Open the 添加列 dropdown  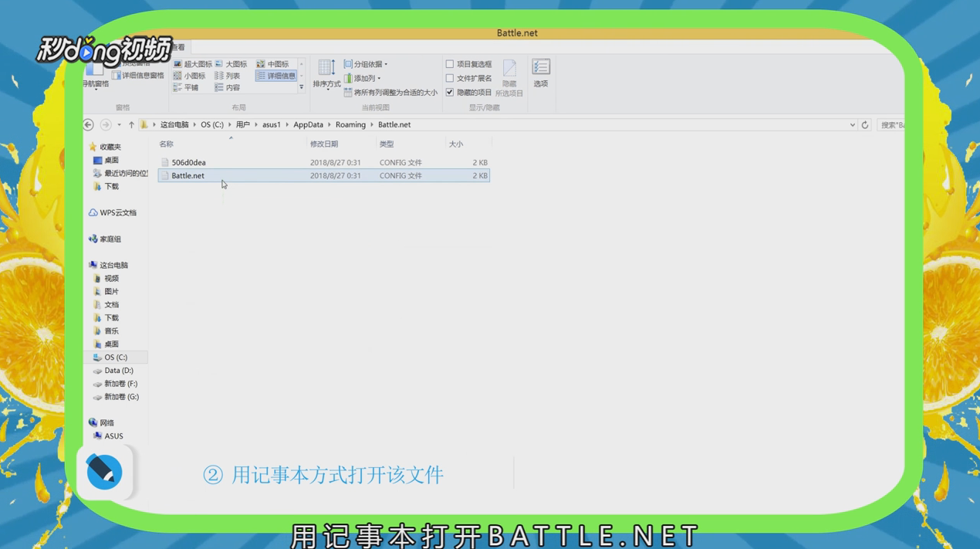(363, 78)
